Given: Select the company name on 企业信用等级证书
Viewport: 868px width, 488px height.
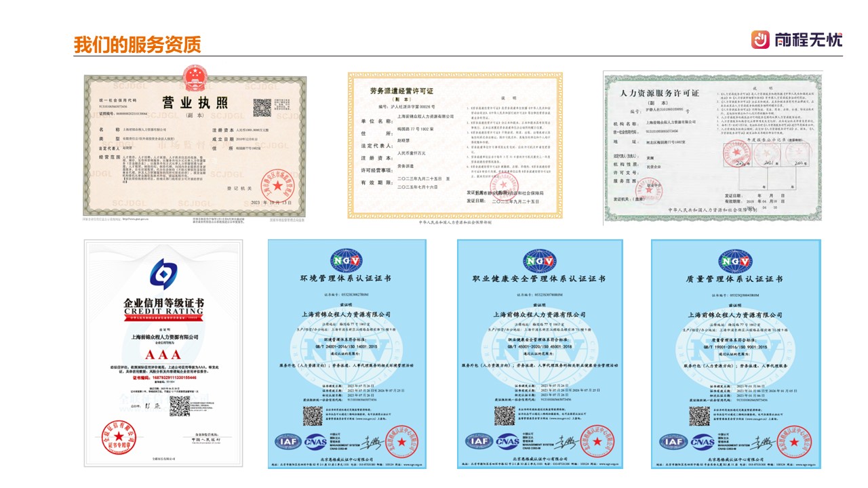Looking at the screenshot, I should [x=165, y=337].
